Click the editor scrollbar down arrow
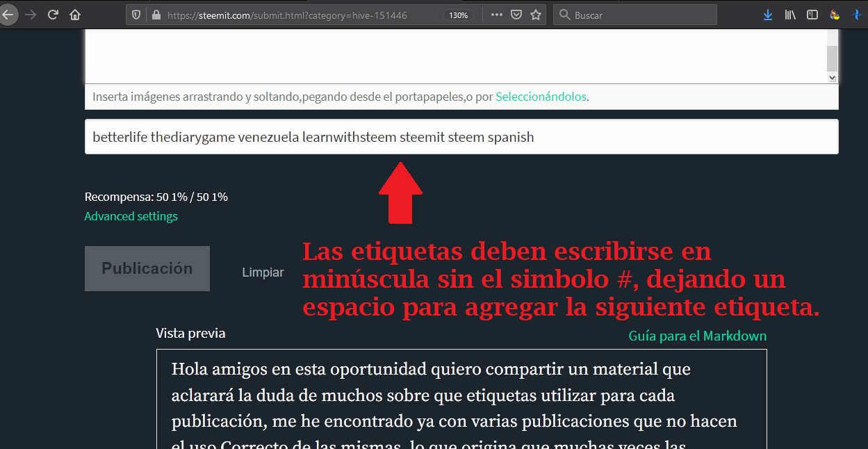 832,79
